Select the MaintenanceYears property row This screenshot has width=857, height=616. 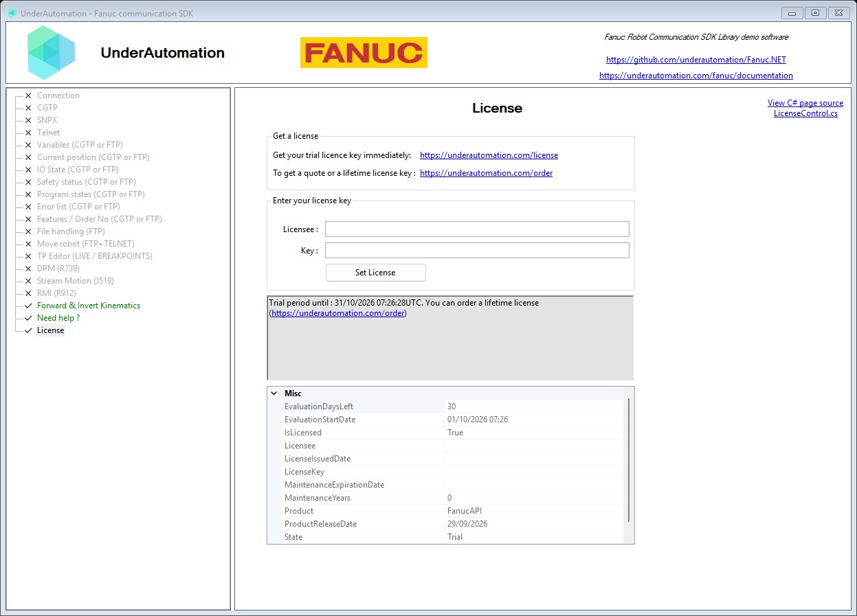pos(445,498)
